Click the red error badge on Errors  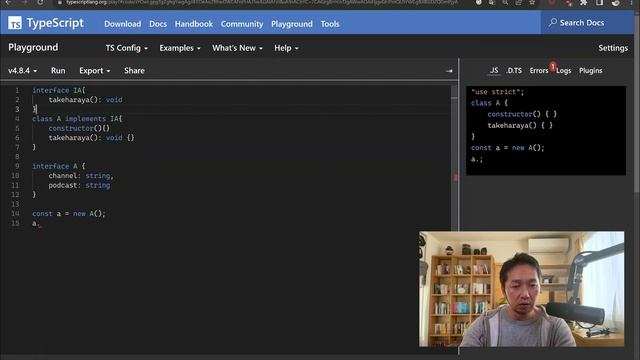[x=553, y=66]
